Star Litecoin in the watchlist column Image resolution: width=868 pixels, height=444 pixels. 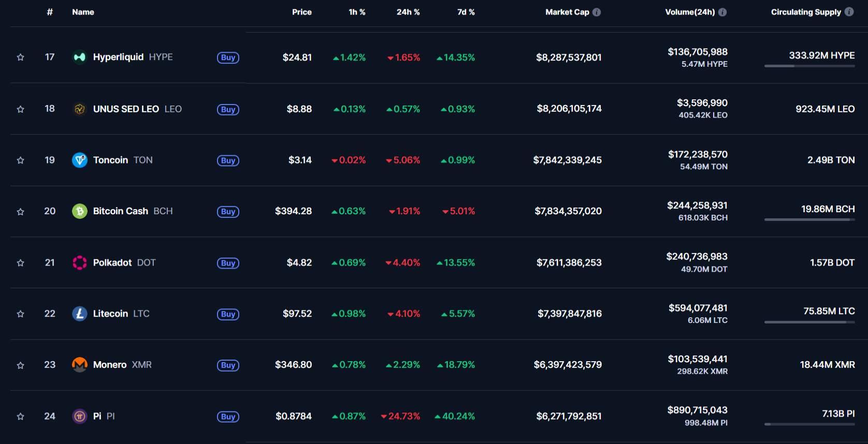point(21,314)
